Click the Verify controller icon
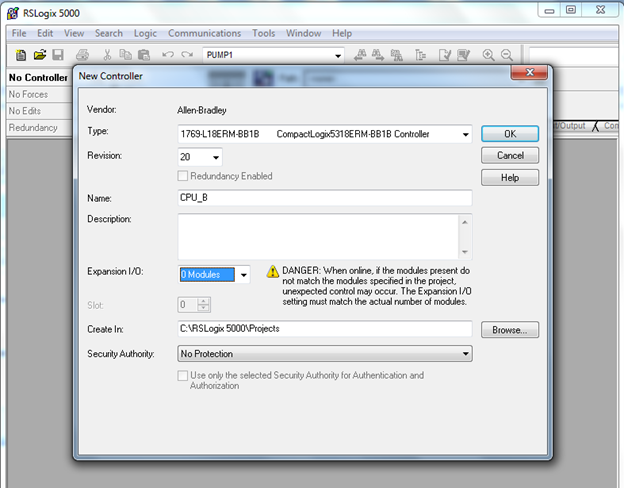 tap(463, 55)
